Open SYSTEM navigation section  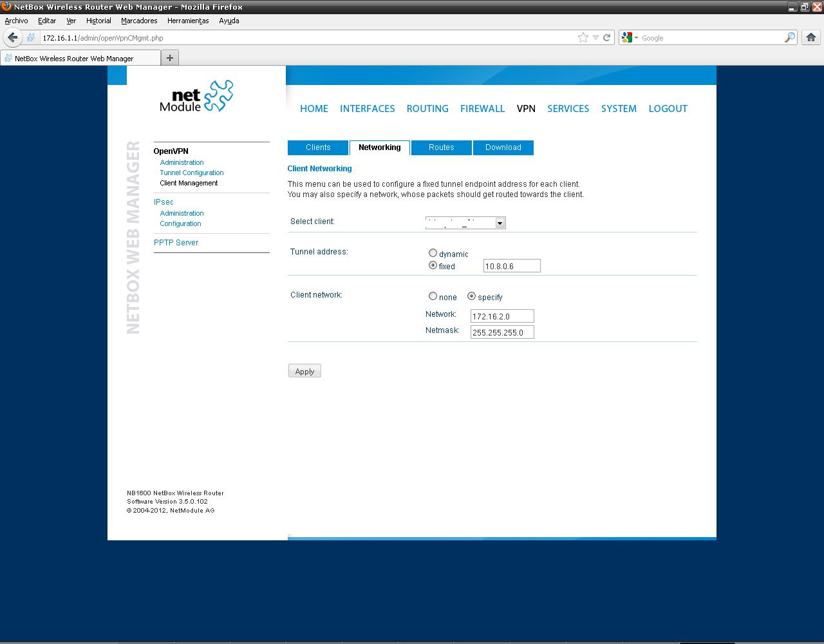click(619, 109)
